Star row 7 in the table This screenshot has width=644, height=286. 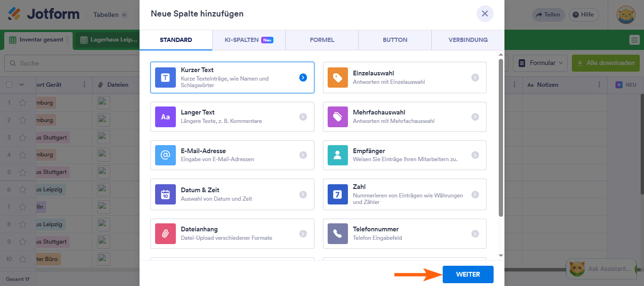(23, 207)
